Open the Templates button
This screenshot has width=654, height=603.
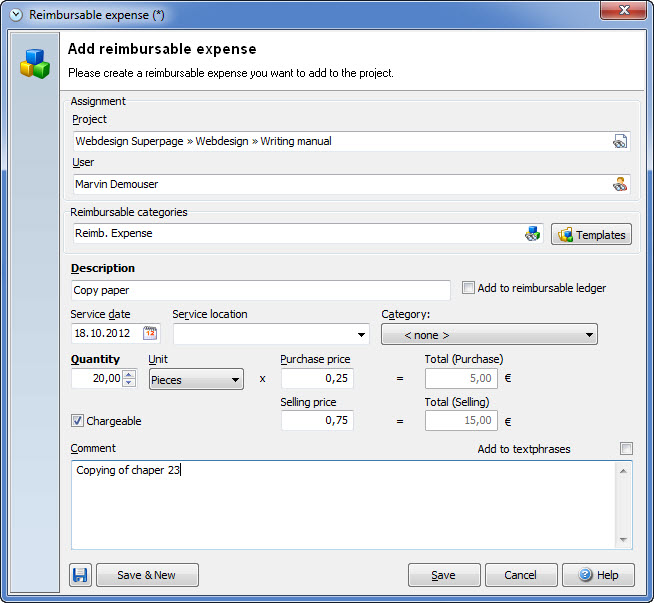click(591, 234)
